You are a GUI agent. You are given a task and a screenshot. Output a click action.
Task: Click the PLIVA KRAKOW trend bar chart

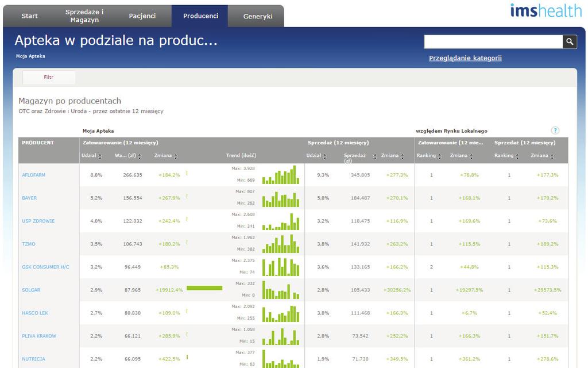[x=281, y=336]
